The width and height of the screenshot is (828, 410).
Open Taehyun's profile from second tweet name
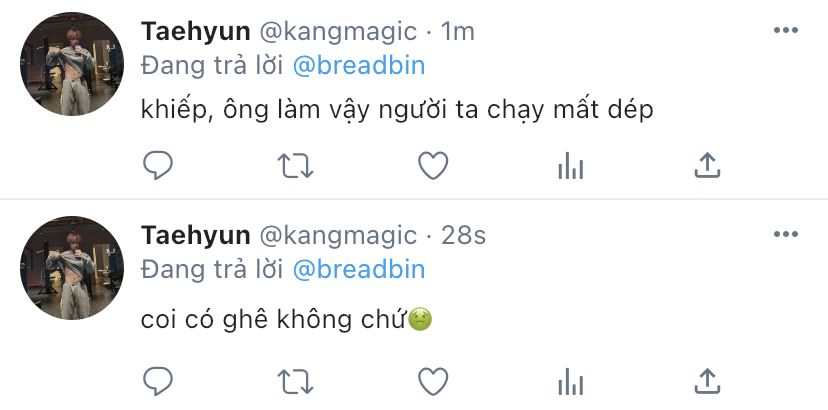coord(195,236)
